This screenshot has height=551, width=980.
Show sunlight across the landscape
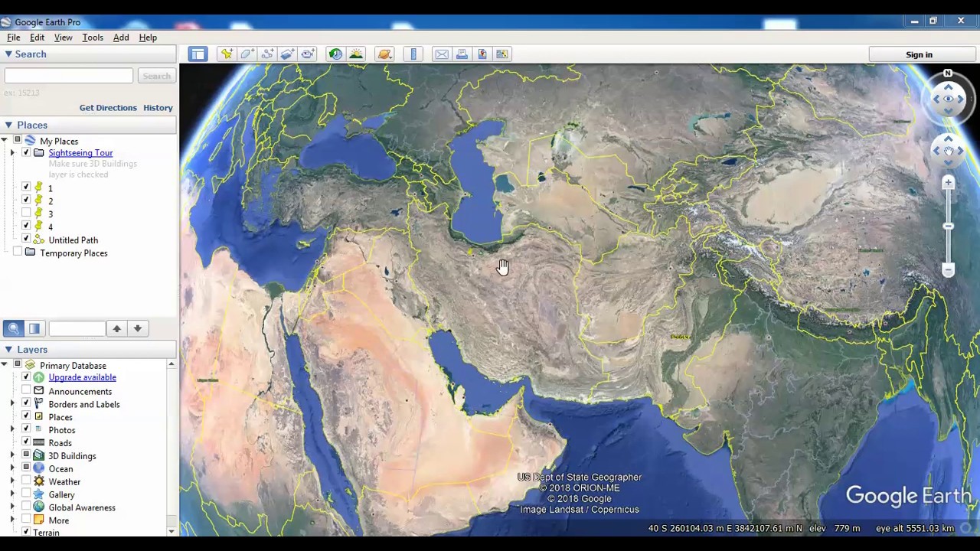[356, 54]
